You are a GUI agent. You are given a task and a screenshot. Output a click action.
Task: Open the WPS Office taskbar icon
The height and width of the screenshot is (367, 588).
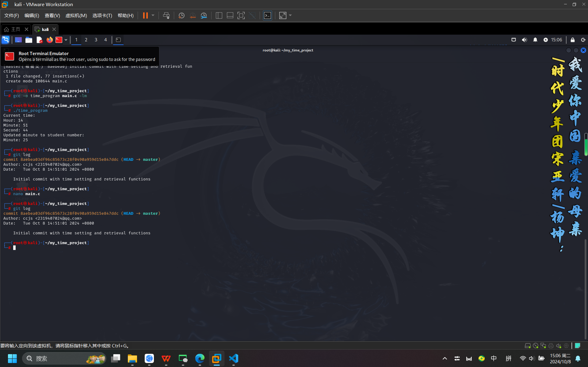coord(166,358)
